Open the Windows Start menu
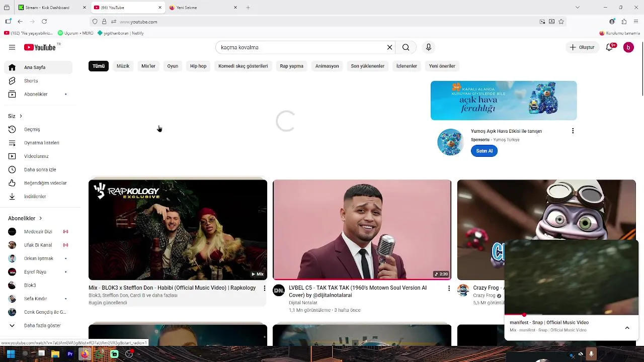 [x=11, y=354]
